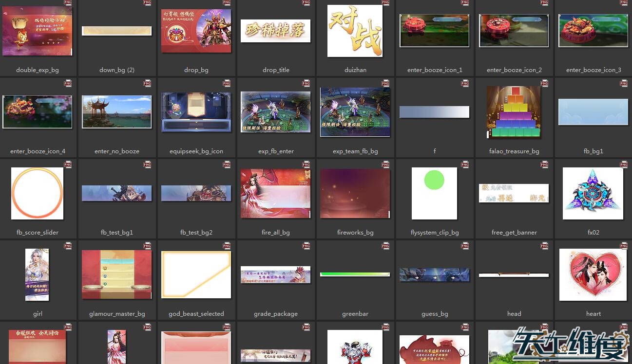The height and width of the screenshot is (364, 632).
Task: Choose the enter_booze_icon_3 food thumbnail
Action: click(594, 31)
